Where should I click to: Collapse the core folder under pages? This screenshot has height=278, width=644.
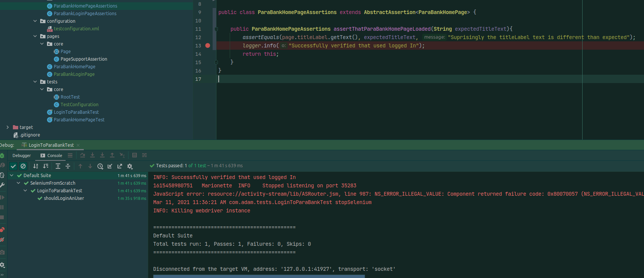[x=42, y=44]
